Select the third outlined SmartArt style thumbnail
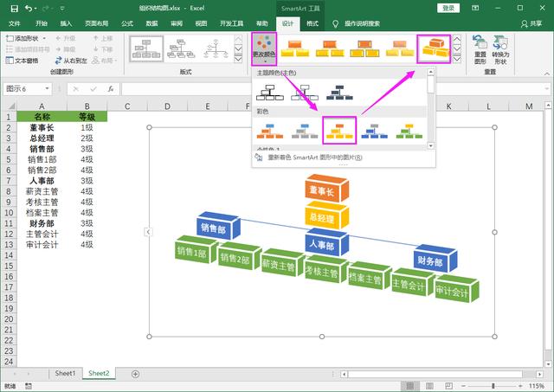The image size is (554, 392). [364, 48]
